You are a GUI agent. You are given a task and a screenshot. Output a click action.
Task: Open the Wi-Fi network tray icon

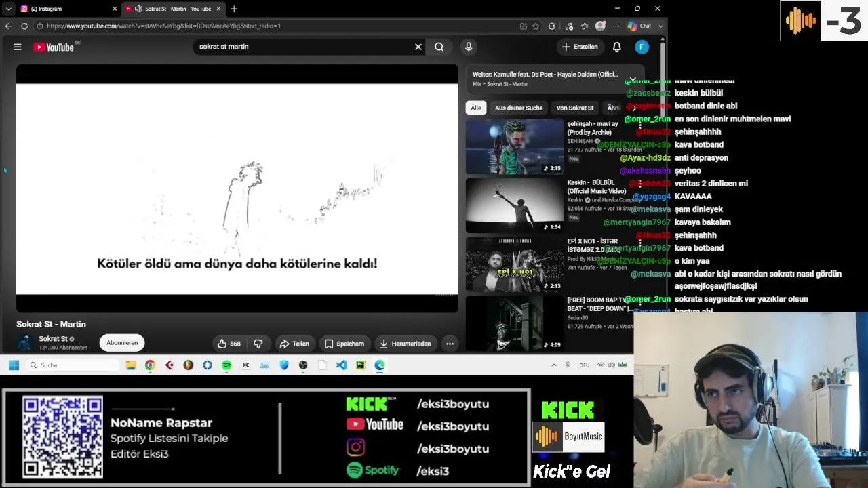coord(601,365)
